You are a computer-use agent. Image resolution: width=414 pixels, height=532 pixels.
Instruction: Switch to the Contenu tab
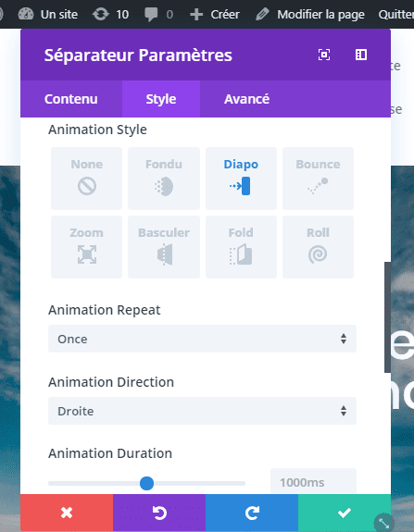(x=71, y=99)
